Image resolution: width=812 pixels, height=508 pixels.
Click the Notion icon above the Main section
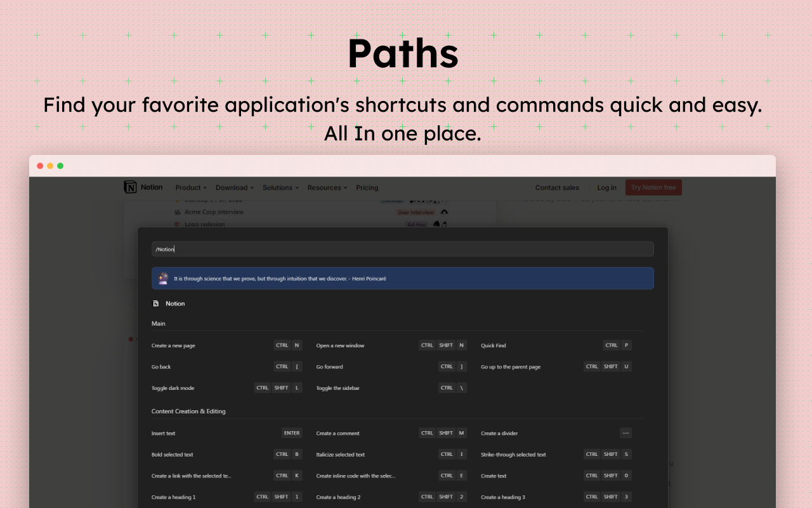pyautogui.click(x=156, y=304)
